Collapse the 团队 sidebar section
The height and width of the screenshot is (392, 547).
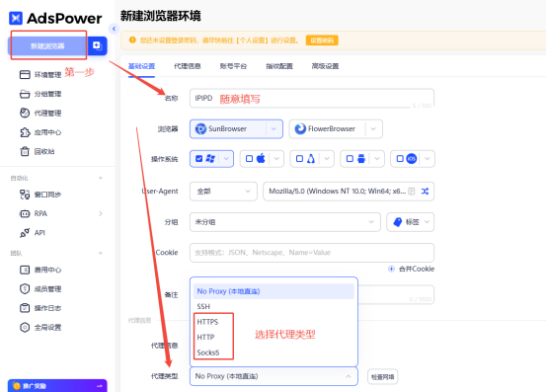(101, 253)
